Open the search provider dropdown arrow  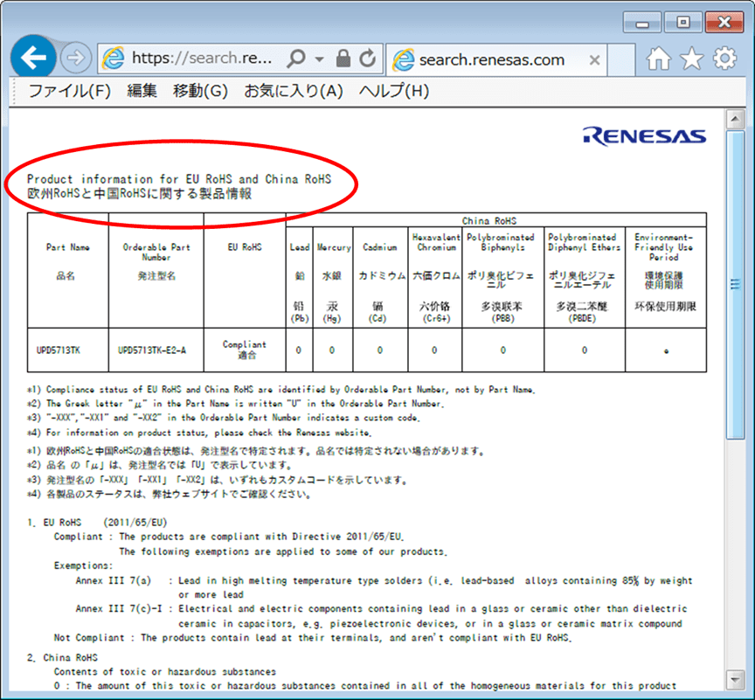(319, 58)
